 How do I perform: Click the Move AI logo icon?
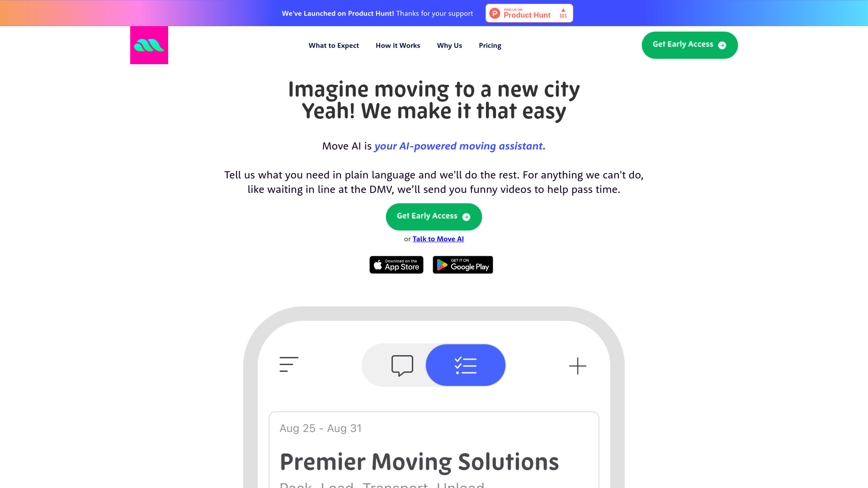[x=149, y=45]
